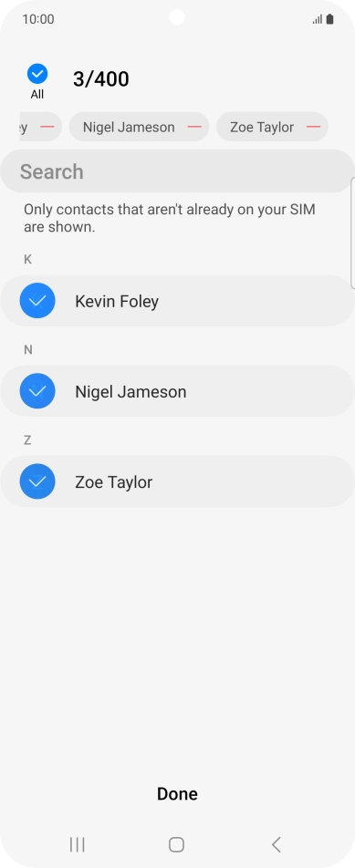Go back using the navigation arrow
The width and height of the screenshot is (355, 868).
point(277,844)
